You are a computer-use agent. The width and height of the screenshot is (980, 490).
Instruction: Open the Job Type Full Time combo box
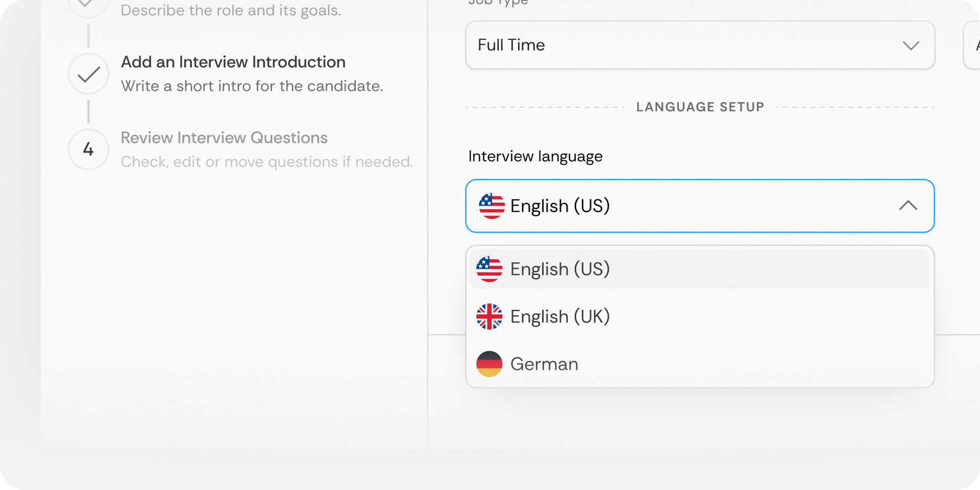(700, 45)
